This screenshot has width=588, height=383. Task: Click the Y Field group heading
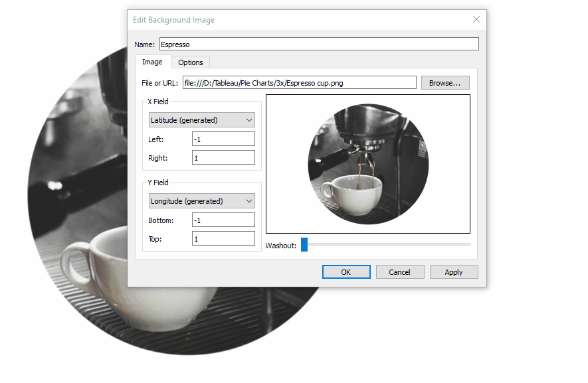157,183
